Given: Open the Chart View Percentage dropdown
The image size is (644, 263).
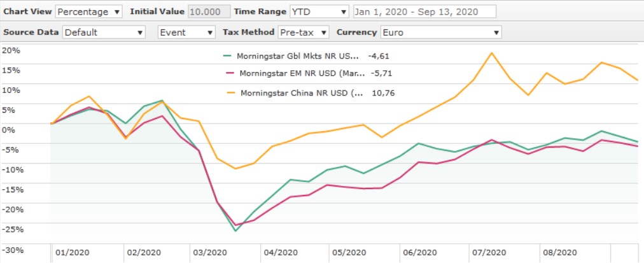Looking at the screenshot, I should pyautogui.click(x=88, y=12).
